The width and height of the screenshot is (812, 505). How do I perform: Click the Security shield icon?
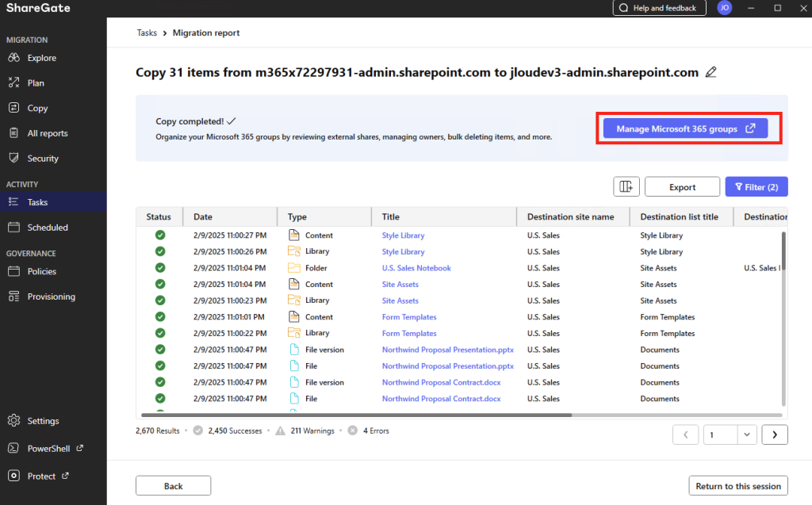pyautogui.click(x=14, y=158)
